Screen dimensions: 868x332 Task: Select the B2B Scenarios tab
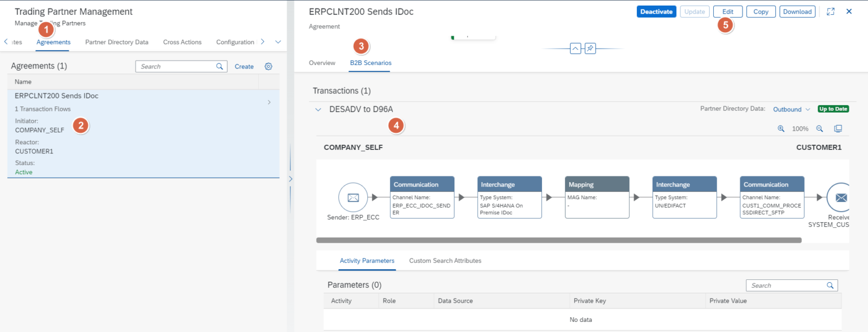tap(371, 63)
